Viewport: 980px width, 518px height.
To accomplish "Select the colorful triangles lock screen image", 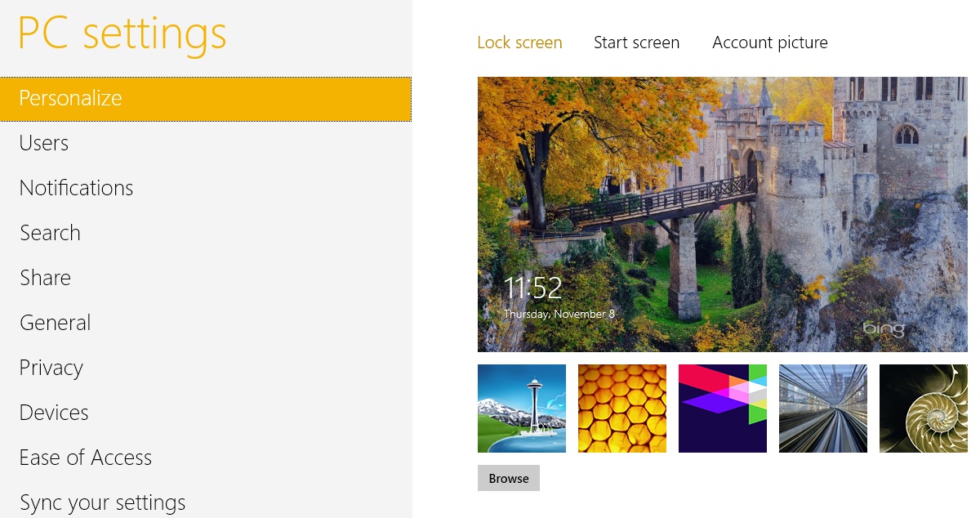I will (x=722, y=408).
